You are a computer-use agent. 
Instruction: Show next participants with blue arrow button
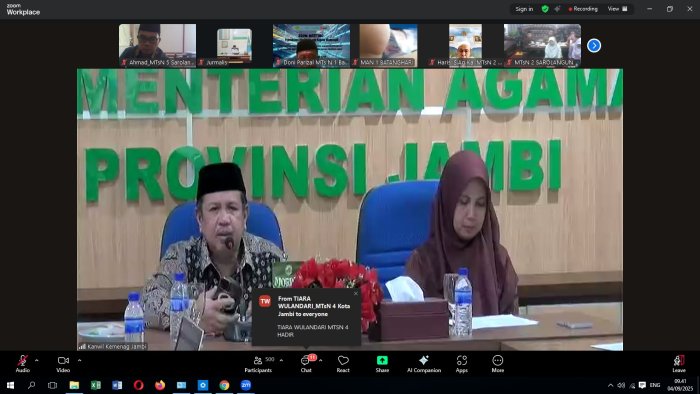click(594, 46)
